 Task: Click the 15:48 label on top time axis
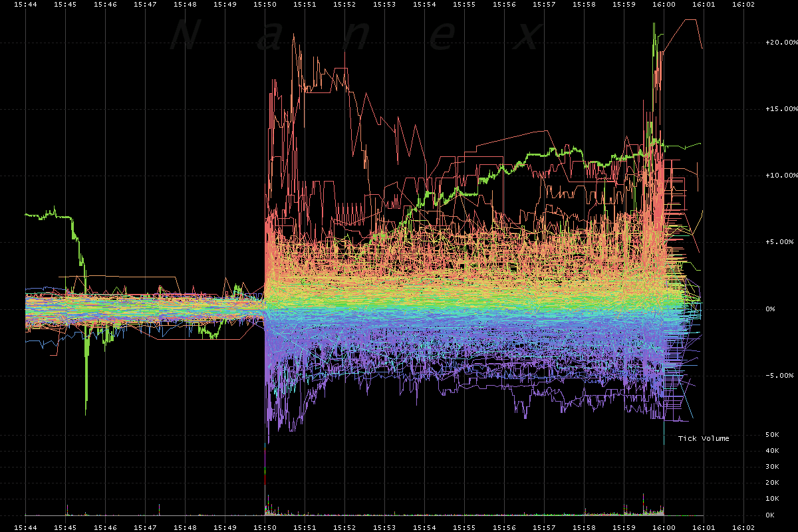pos(185,4)
